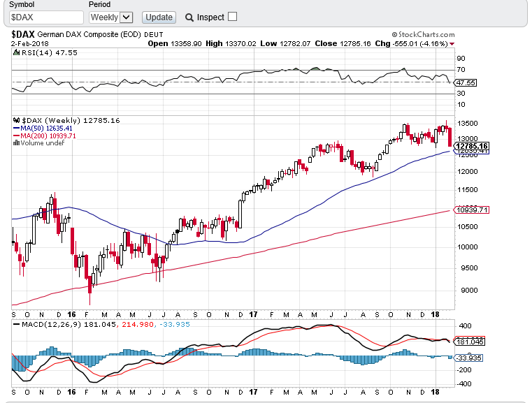Click the -400 label on MACD axis
The height and width of the screenshot is (403, 532).
point(463,384)
